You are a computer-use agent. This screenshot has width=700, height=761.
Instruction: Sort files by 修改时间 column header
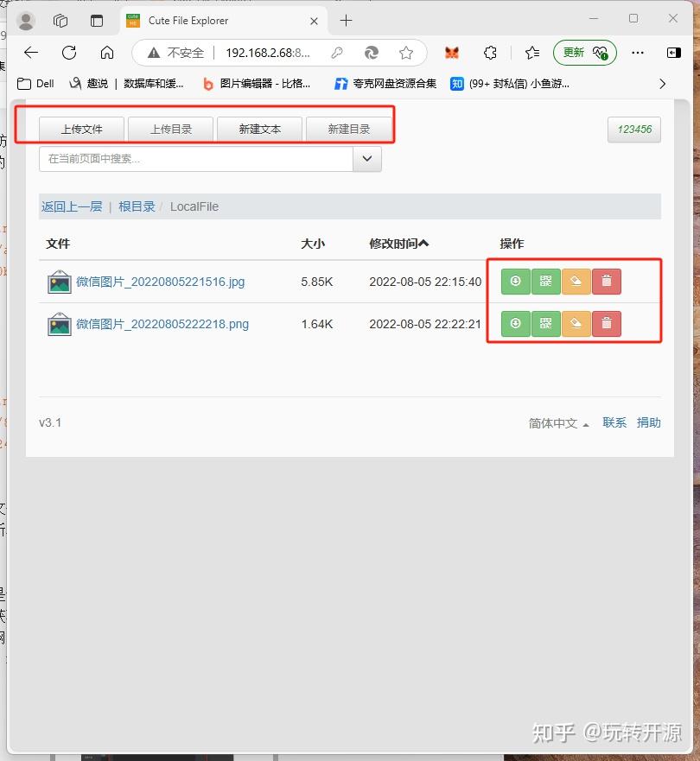pos(398,244)
